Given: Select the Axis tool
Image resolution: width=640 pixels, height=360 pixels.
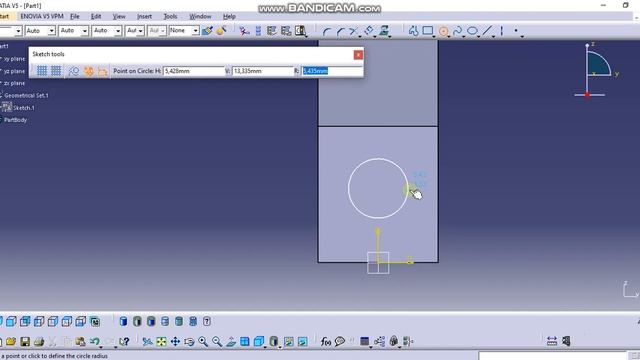Looking at the screenshot, I should 502,31.
